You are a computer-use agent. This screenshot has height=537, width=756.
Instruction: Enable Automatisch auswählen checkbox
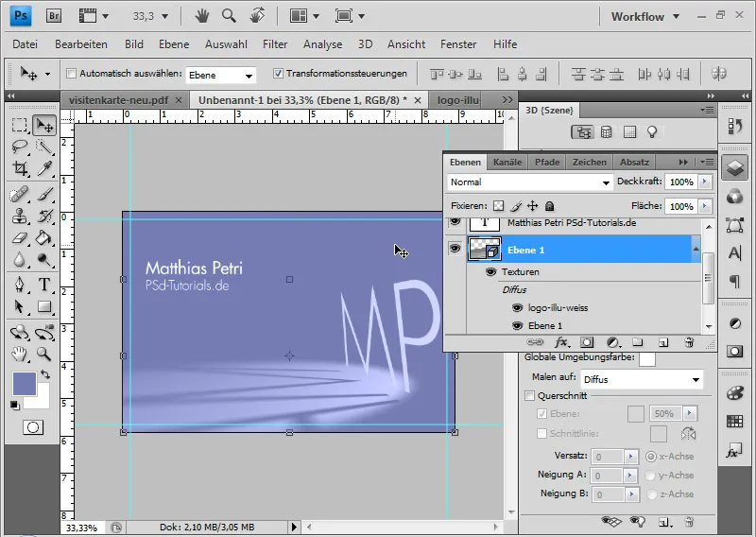click(72, 74)
